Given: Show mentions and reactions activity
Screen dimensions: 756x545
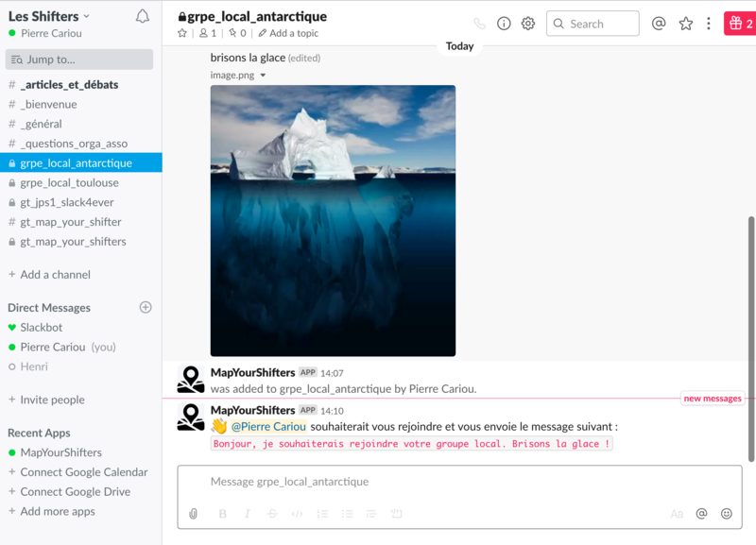Looking at the screenshot, I should coord(659,24).
